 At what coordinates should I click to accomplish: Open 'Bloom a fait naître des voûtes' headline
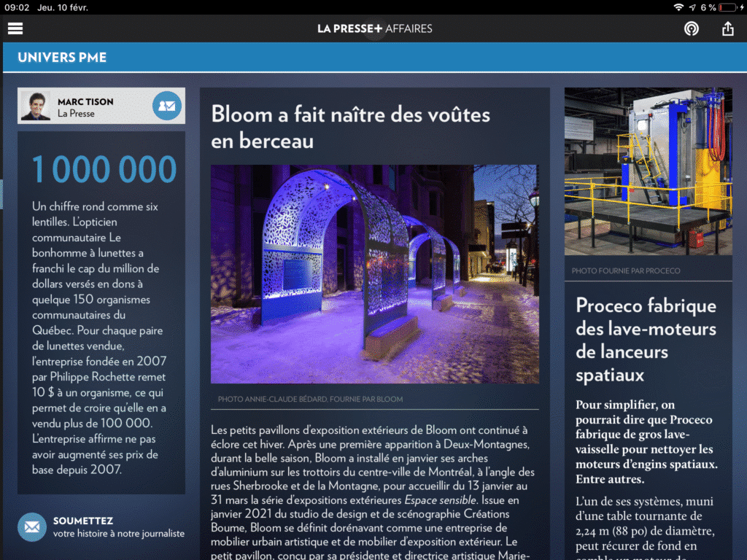[x=350, y=126]
